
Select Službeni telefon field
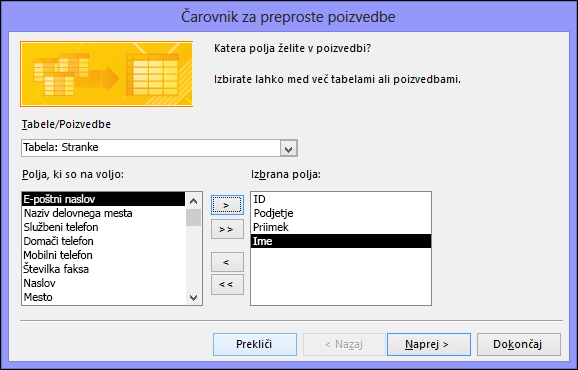point(104,227)
